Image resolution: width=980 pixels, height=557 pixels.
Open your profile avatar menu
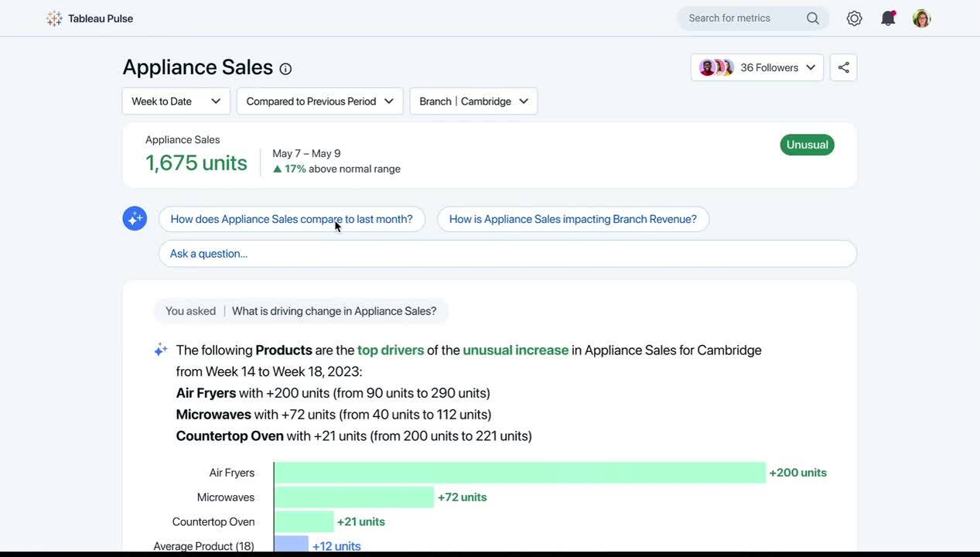point(920,17)
